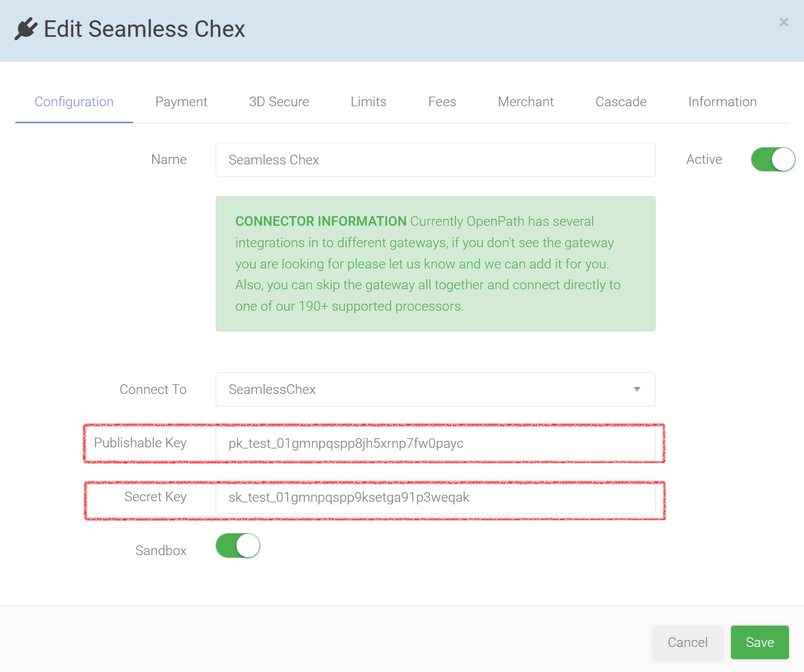Toggle the Active switch off
The image size is (804, 672).
tap(773, 159)
